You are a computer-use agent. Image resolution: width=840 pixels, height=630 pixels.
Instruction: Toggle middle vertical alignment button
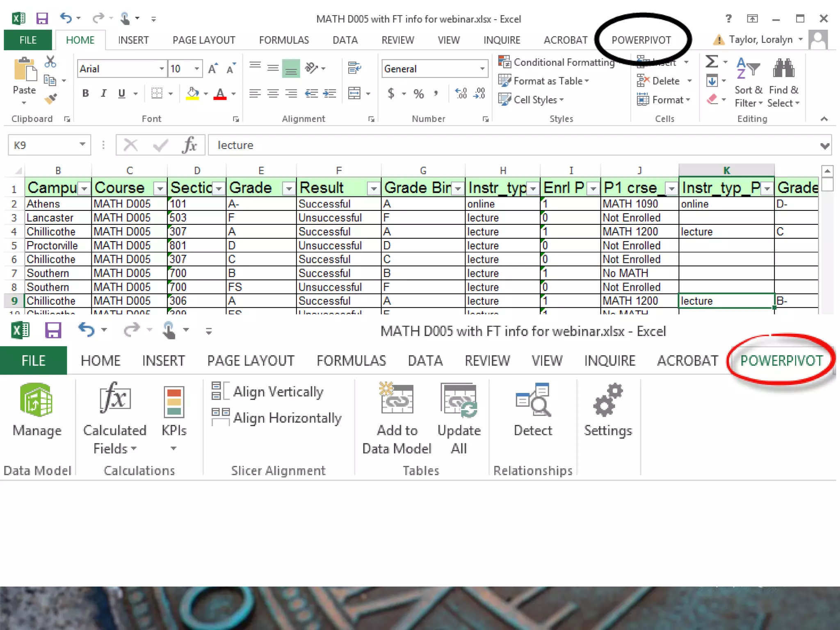pyautogui.click(x=273, y=68)
